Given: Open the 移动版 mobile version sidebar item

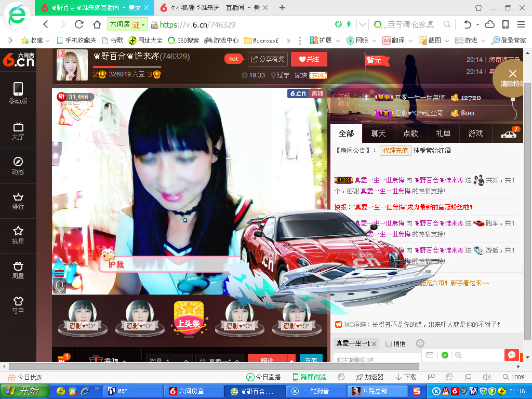Looking at the screenshot, I should click(18, 93).
